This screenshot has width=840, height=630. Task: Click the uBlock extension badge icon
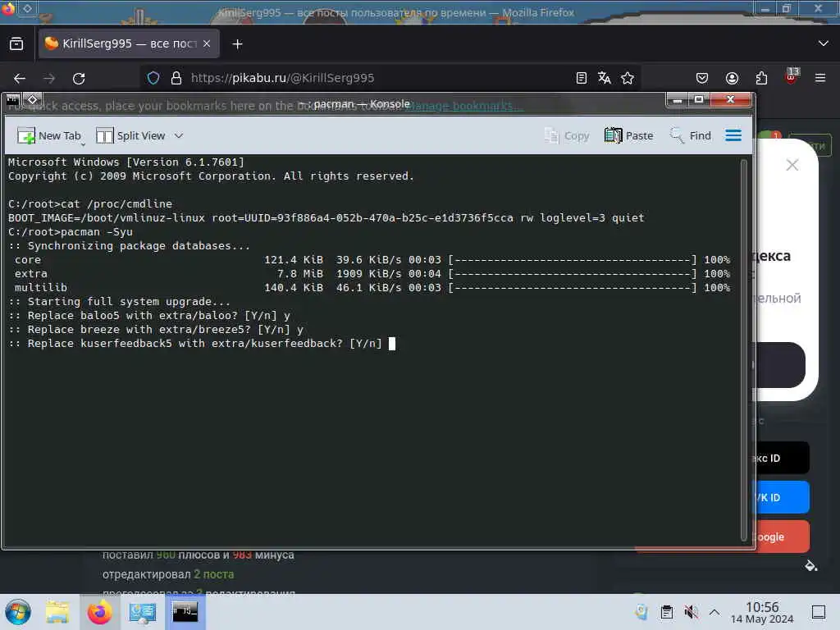click(792, 76)
